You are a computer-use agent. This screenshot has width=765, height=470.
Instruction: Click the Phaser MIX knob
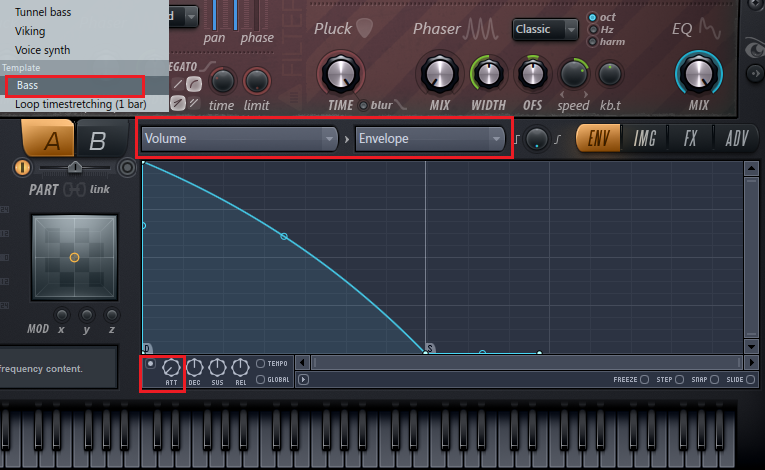point(439,73)
